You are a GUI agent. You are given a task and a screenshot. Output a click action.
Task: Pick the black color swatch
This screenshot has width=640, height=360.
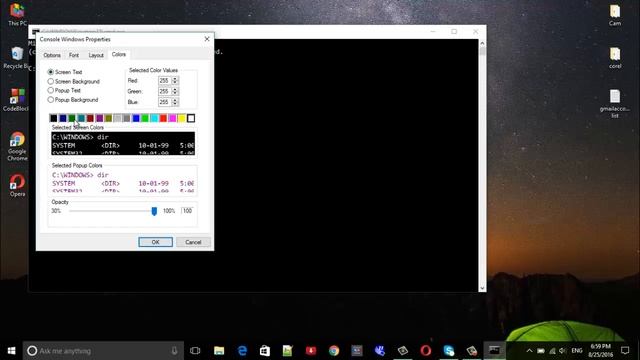click(53, 118)
